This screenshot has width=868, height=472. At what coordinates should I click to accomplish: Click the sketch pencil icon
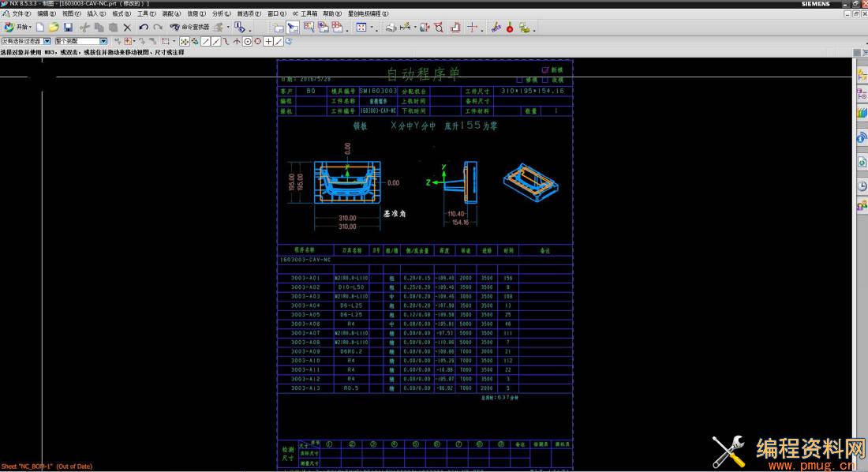[496, 27]
